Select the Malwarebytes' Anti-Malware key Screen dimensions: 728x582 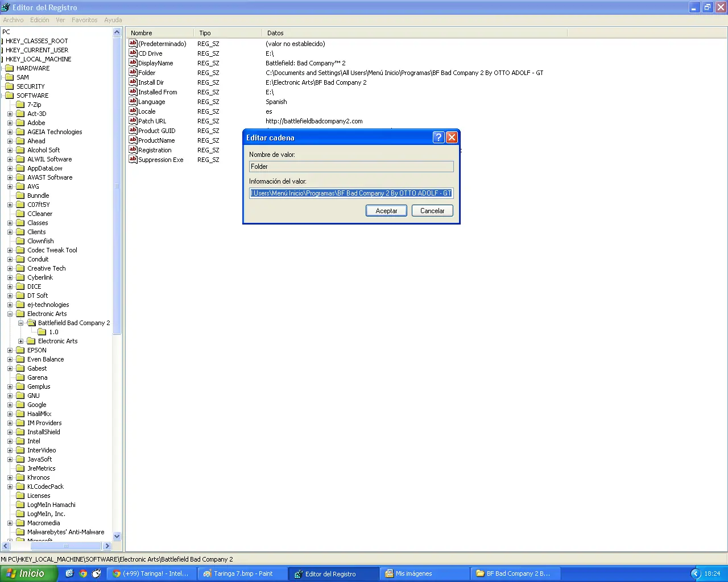coord(66,532)
